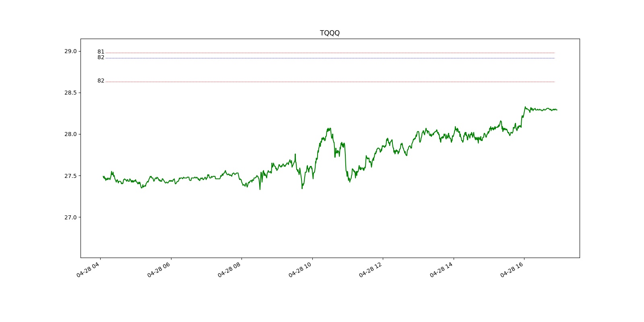Click the 04-28 14 x-axis label
644x322 pixels.
[x=442, y=269]
